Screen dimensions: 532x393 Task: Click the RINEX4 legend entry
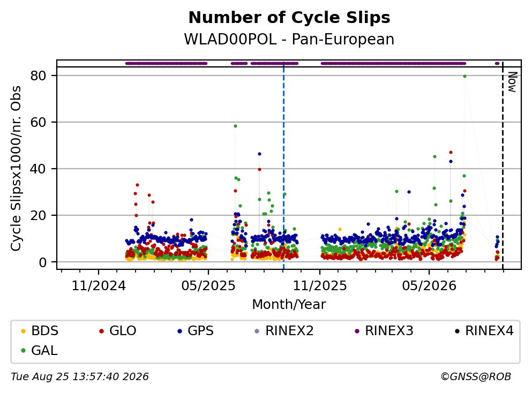tap(484, 330)
